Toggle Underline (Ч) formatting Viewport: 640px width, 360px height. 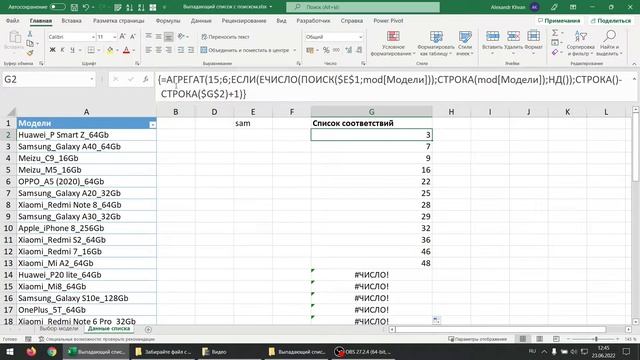click(72, 50)
